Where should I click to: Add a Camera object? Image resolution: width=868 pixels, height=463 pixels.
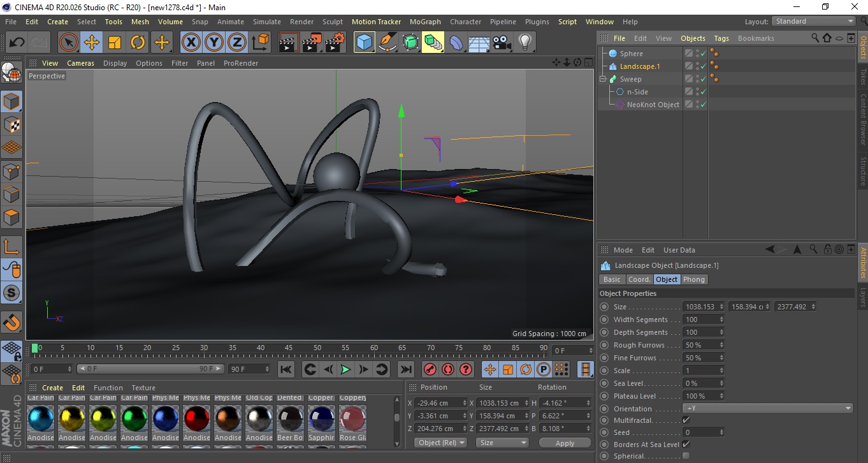pyautogui.click(x=502, y=43)
